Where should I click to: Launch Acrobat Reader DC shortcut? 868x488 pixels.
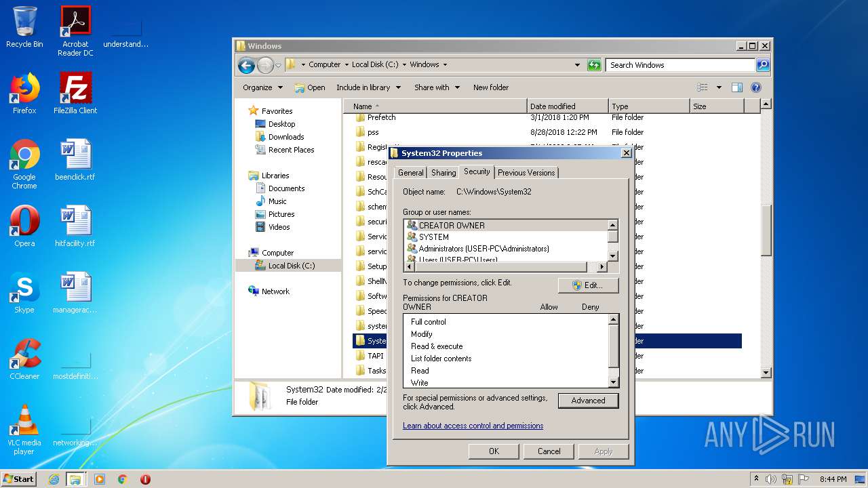pyautogui.click(x=75, y=31)
